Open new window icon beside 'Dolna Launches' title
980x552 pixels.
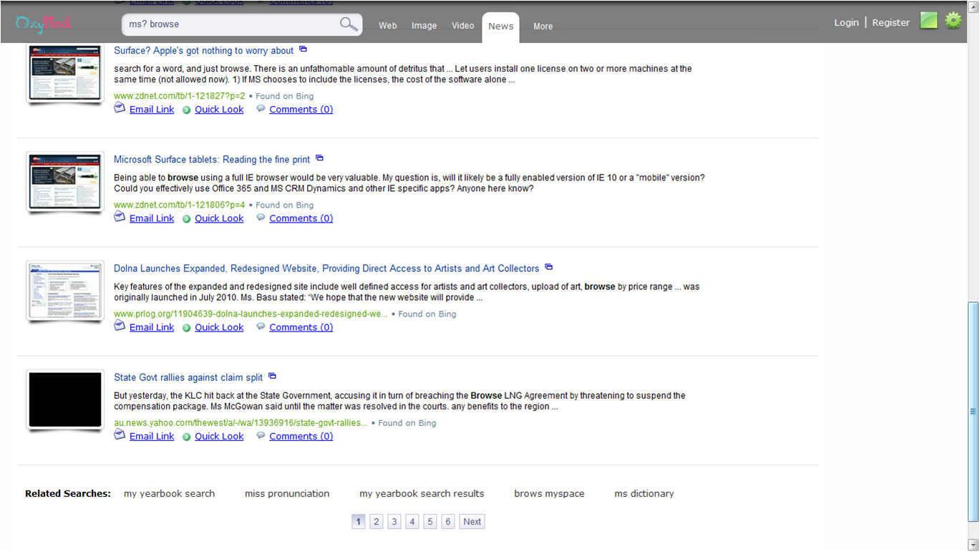[548, 267]
